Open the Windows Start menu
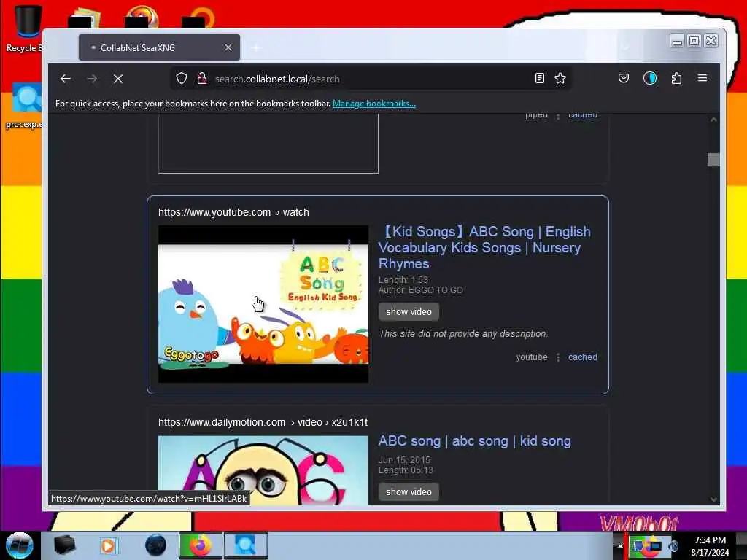747x560 pixels. pos(19,545)
